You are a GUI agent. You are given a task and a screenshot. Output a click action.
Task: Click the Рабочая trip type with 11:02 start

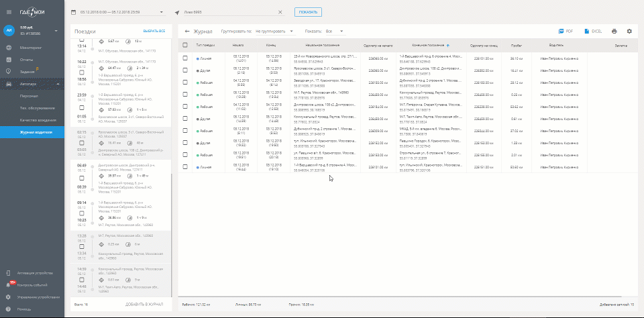click(204, 107)
